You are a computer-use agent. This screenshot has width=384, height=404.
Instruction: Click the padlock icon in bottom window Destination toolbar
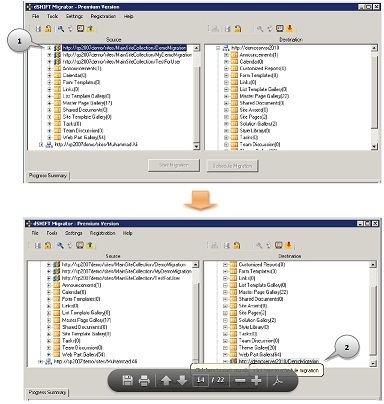pos(237,246)
